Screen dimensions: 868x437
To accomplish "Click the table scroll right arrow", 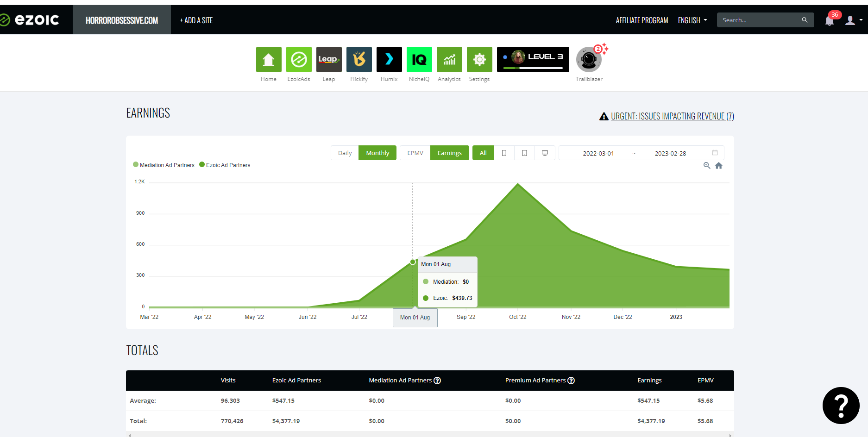I will point(730,435).
